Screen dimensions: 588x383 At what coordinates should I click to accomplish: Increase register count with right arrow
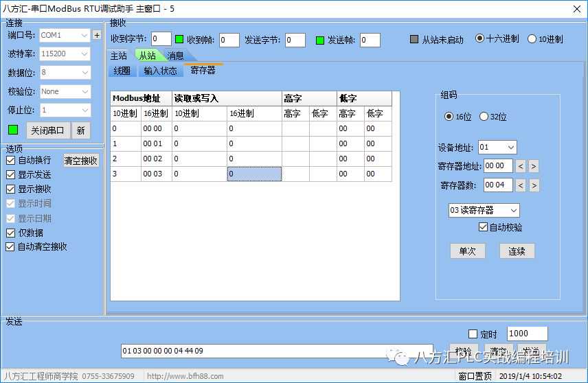click(534, 185)
